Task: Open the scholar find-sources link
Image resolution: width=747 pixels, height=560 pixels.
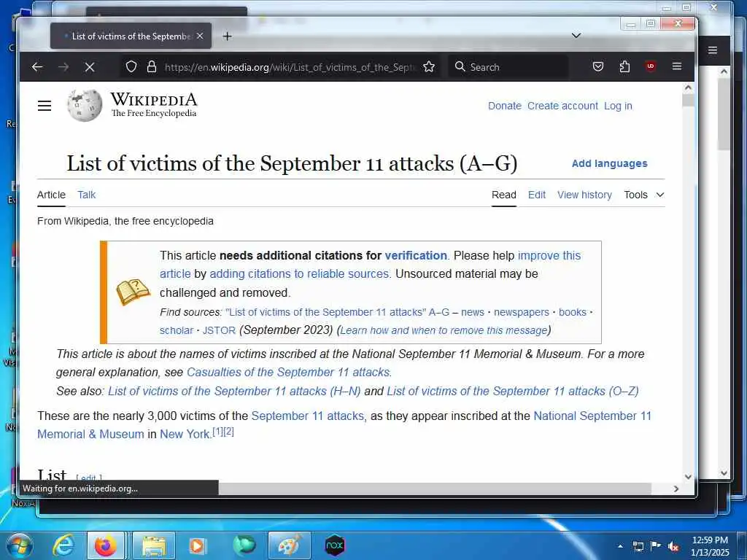Action: pyautogui.click(x=177, y=330)
